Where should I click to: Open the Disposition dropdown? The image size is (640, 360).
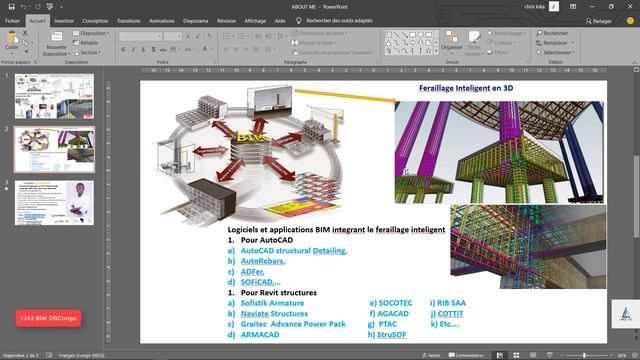(x=91, y=33)
